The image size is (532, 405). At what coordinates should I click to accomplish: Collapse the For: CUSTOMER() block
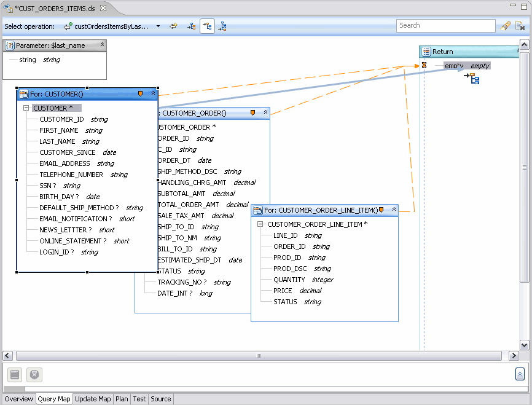(x=153, y=93)
